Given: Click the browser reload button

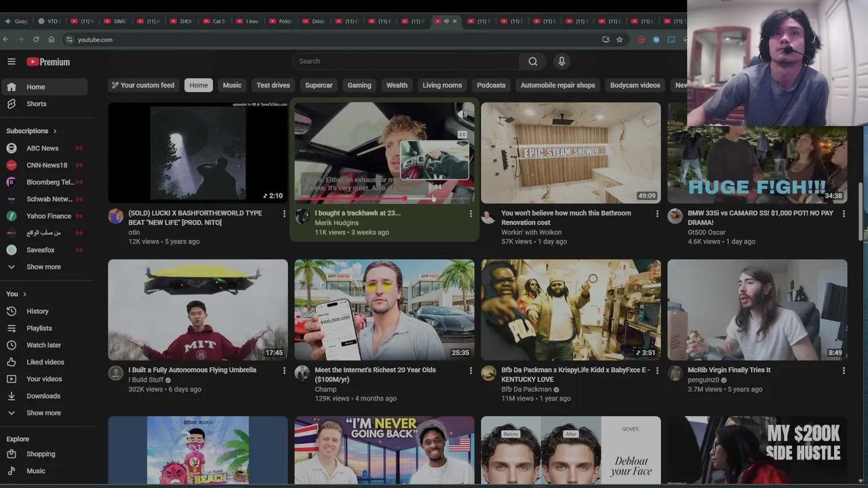Looking at the screenshot, I should point(36,39).
